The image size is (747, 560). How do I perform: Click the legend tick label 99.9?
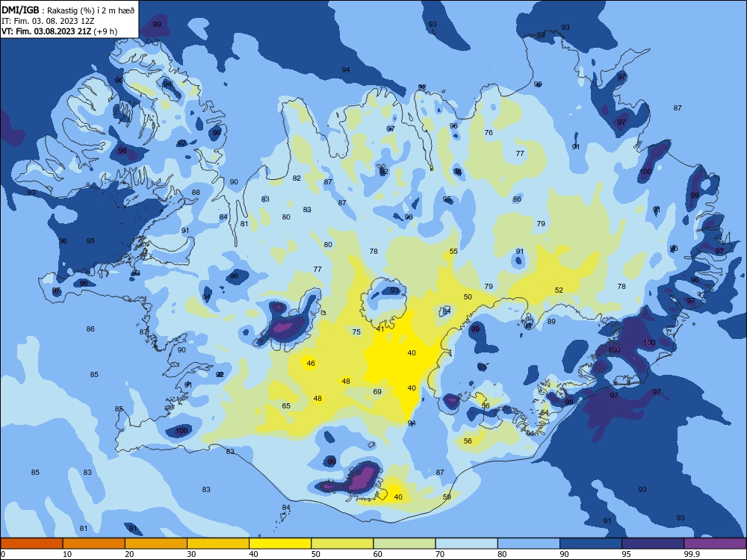pyautogui.click(x=691, y=554)
